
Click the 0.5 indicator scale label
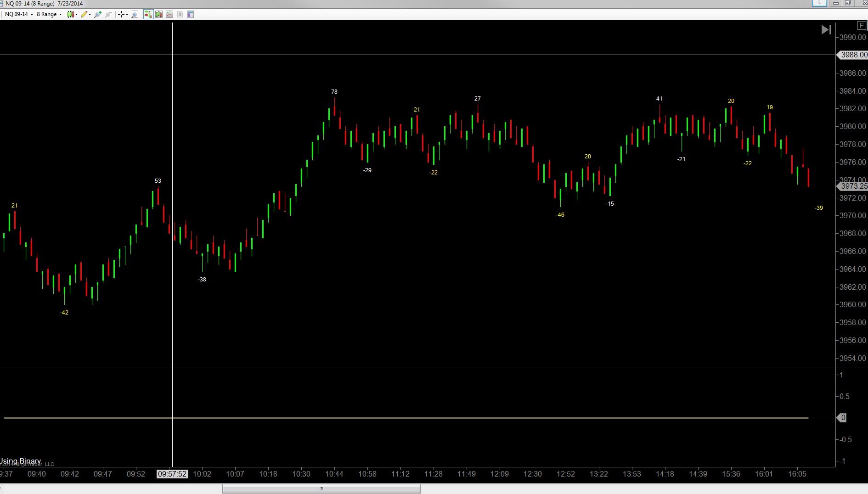(x=845, y=396)
